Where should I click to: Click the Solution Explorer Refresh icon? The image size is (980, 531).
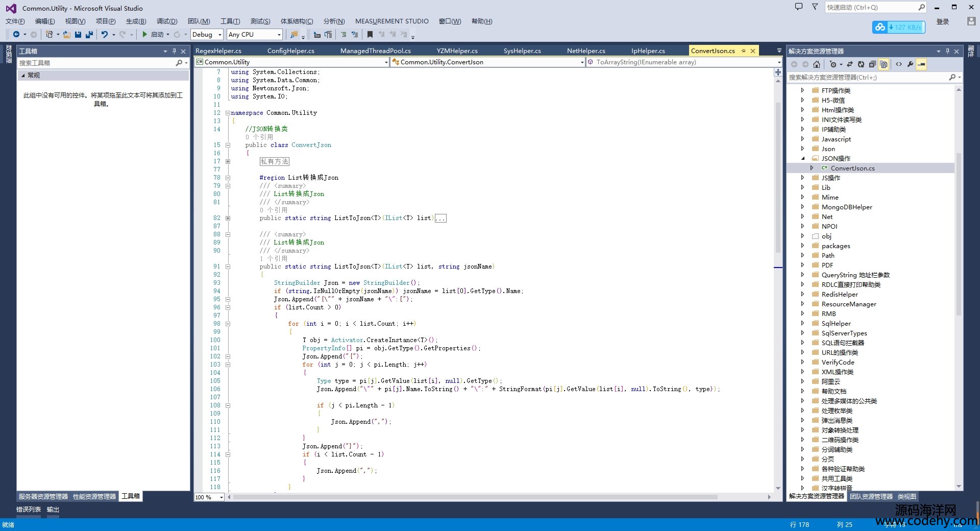(x=861, y=64)
